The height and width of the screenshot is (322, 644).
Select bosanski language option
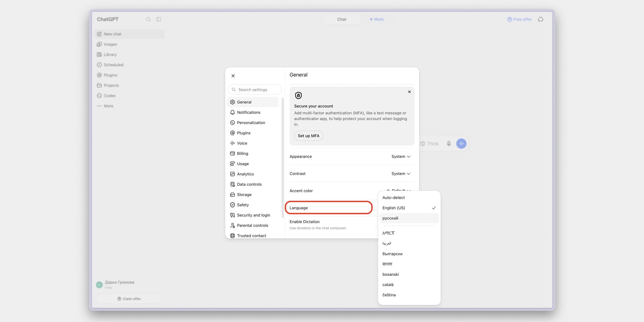tap(409, 275)
